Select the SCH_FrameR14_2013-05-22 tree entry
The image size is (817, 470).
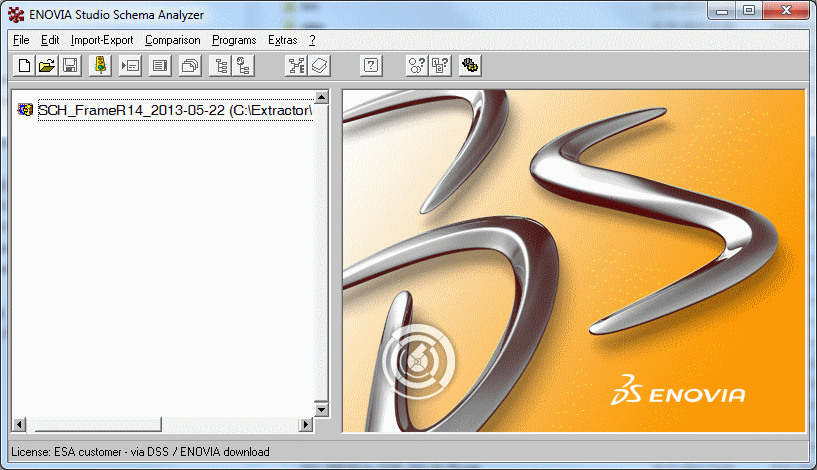pyautogui.click(x=176, y=110)
